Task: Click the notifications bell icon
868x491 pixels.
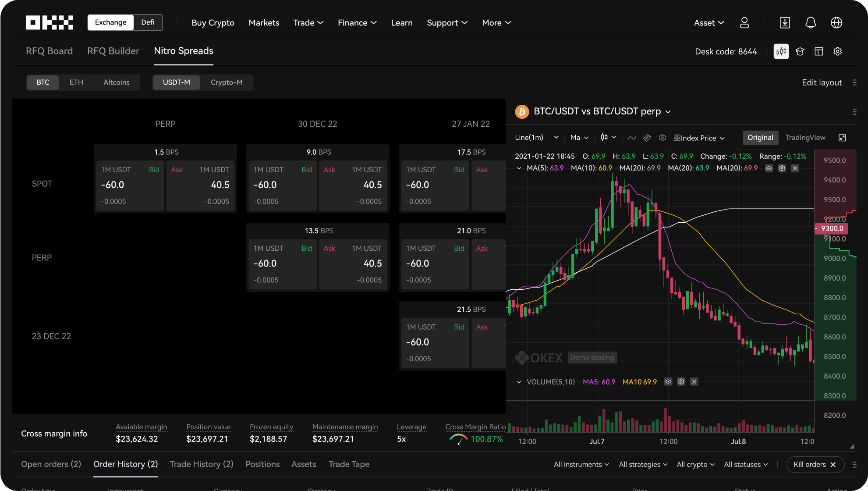Action: pos(811,23)
